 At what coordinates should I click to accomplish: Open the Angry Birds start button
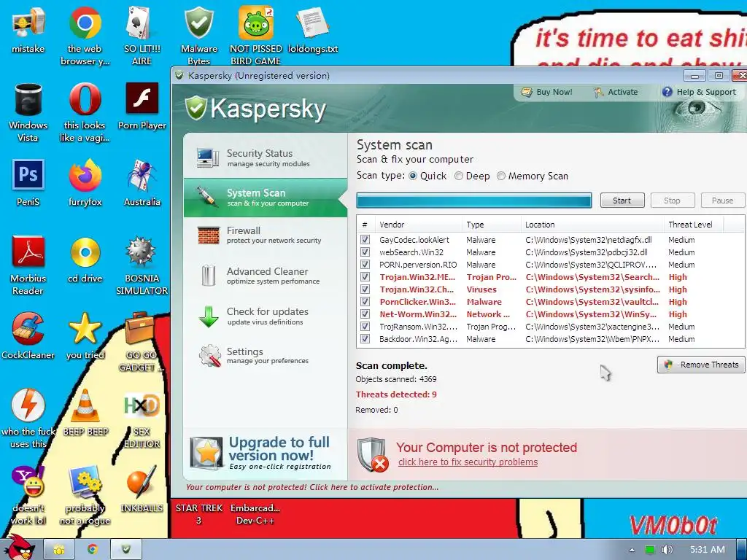pyautogui.click(x=20, y=548)
